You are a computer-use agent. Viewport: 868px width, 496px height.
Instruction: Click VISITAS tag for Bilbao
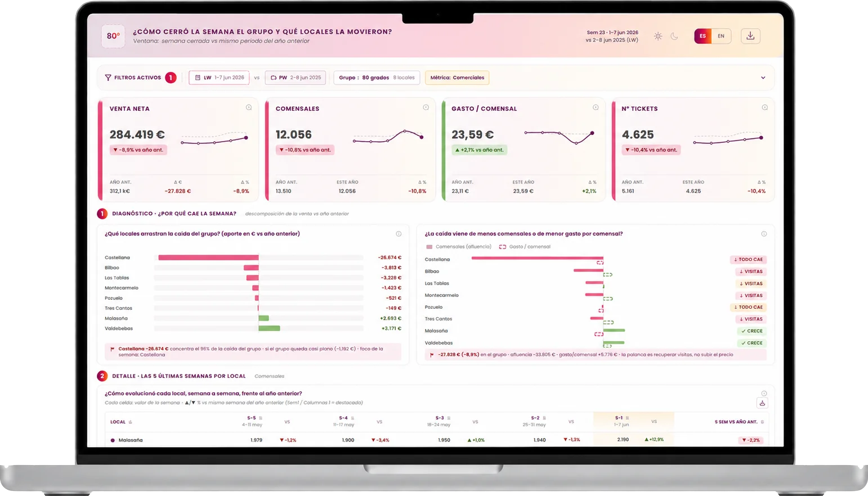pyautogui.click(x=751, y=272)
